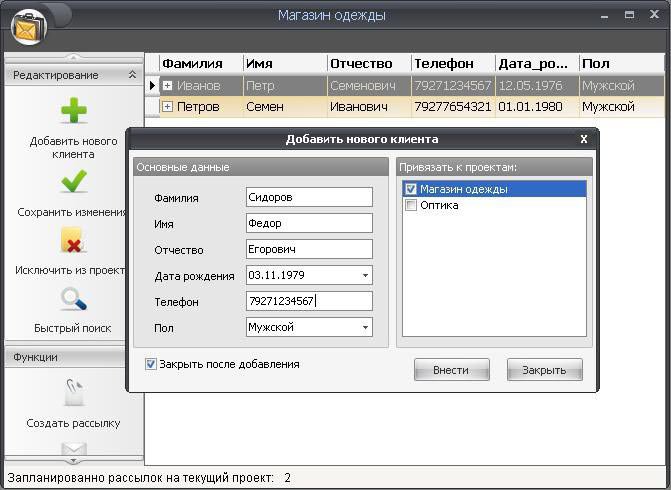
Task: Click the green checkmark Save changes icon
Action: [74, 181]
